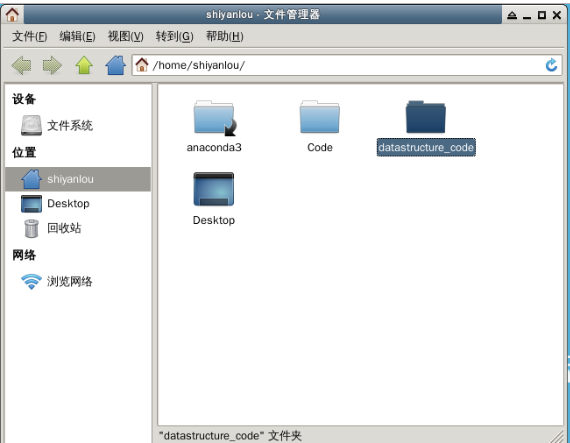Go to the home folder via toolbar
This screenshot has height=443, width=570.
(x=116, y=65)
